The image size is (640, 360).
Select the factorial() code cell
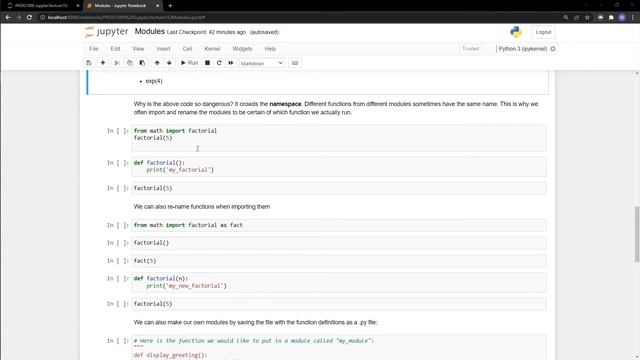[x=339, y=243]
